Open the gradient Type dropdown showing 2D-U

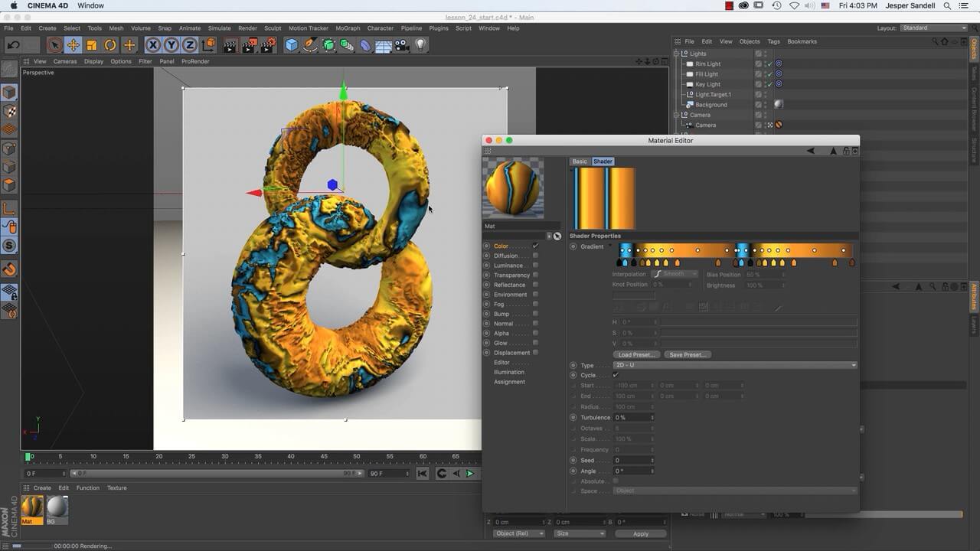tap(735, 365)
